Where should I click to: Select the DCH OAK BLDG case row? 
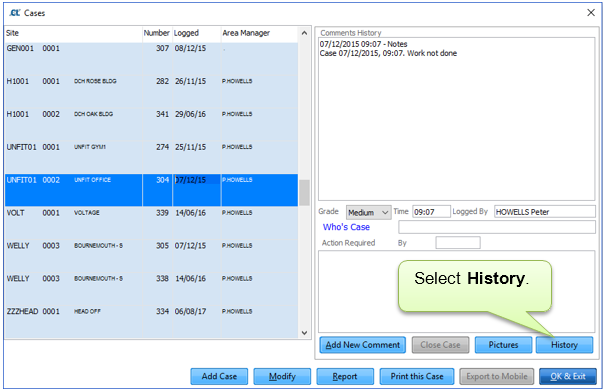coord(151,124)
